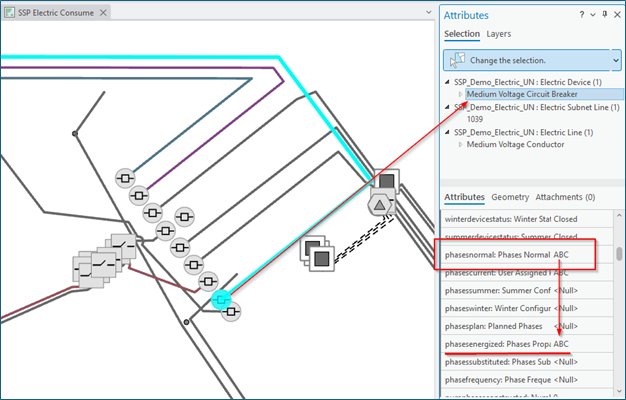Switch to the Layers tab
The image size is (626, 400).
click(x=499, y=34)
